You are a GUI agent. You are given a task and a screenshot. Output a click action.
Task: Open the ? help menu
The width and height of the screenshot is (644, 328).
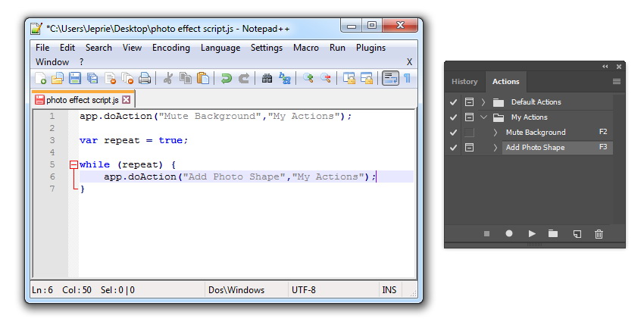point(81,62)
